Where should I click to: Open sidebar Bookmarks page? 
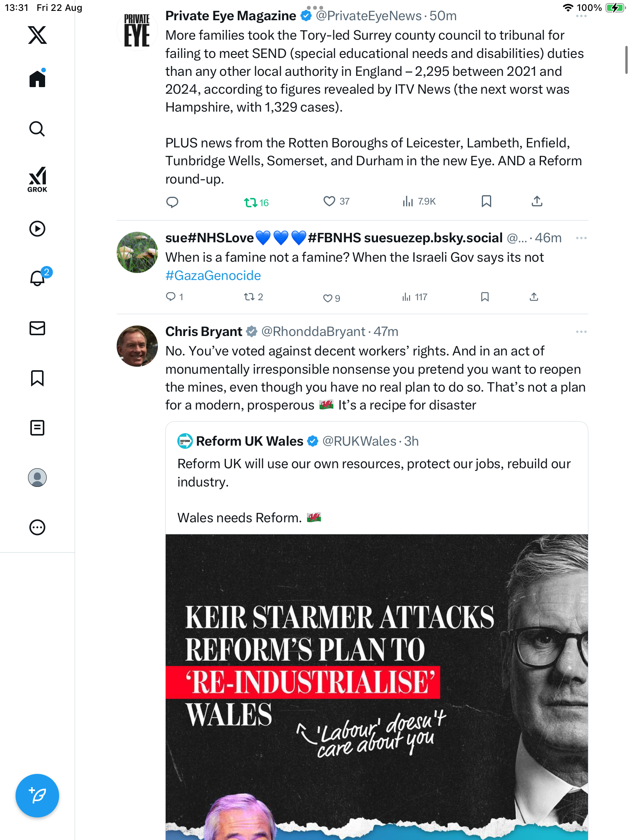[37, 378]
